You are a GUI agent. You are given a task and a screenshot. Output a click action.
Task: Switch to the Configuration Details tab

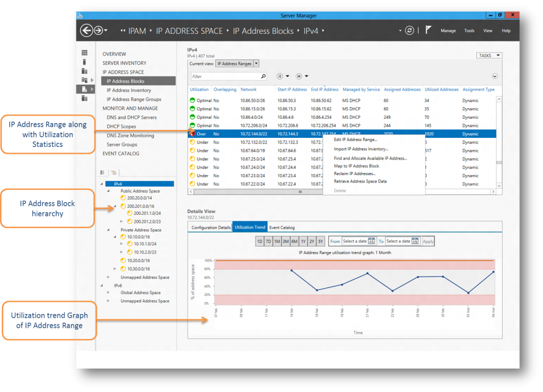click(x=211, y=228)
